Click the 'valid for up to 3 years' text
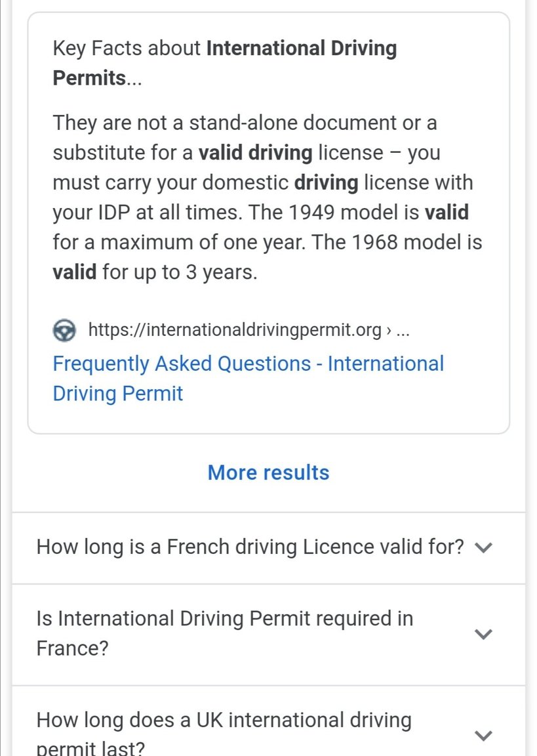Viewport: 537px width, 756px height. pos(155,272)
